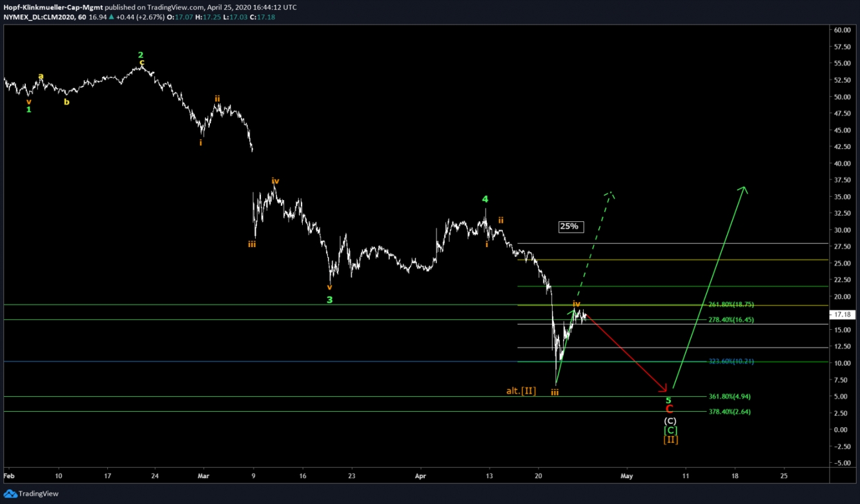Click the Mar label on the date axis
Screen dimensions: 860x504
203,476
